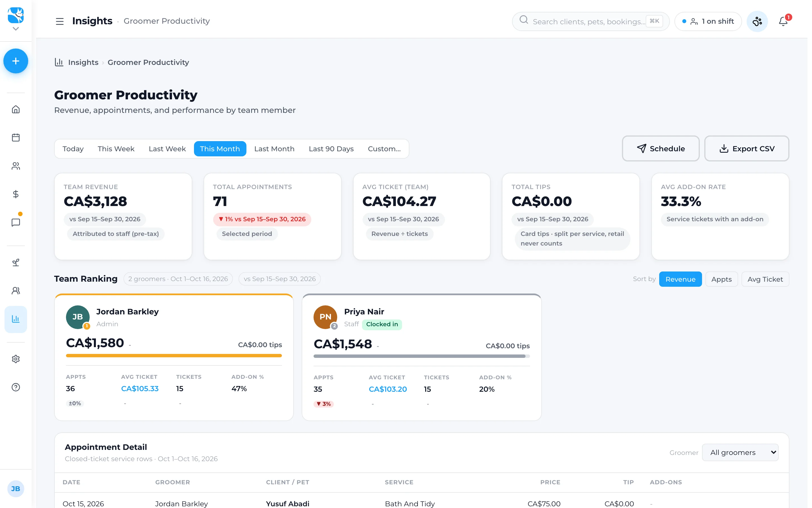The height and width of the screenshot is (508, 812).
Task: Open the Home sidebar icon
Action: point(16,110)
